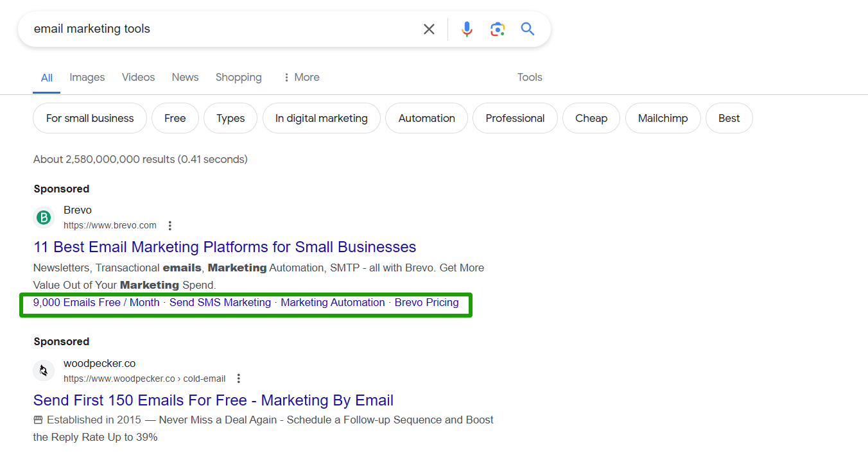Switch to the Shopping tab
Screen dimensions: 868x460
[x=239, y=77]
